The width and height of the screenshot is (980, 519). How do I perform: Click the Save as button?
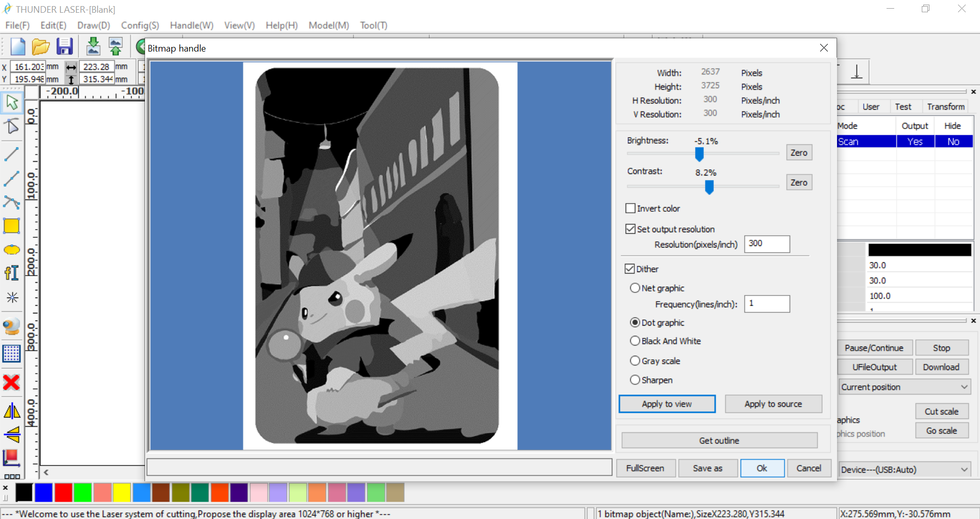708,468
